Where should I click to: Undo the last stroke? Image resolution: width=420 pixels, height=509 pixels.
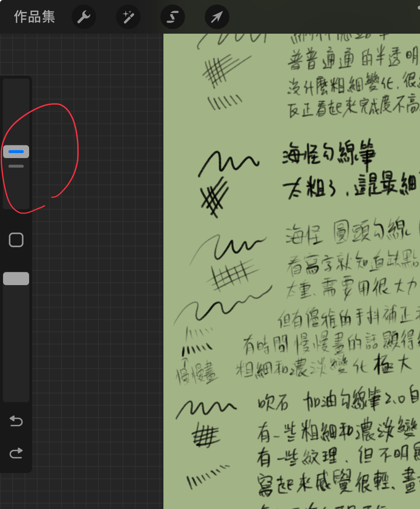pyautogui.click(x=16, y=421)
